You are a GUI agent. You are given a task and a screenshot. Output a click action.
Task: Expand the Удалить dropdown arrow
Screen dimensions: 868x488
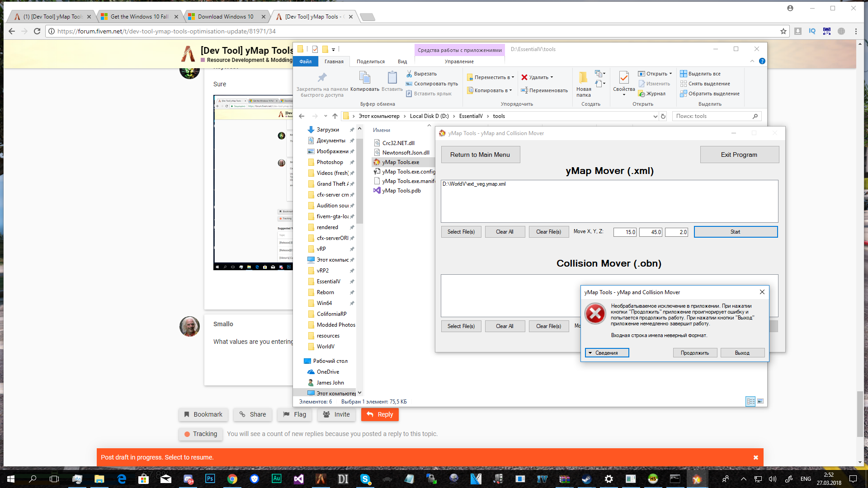pos(551,77)
